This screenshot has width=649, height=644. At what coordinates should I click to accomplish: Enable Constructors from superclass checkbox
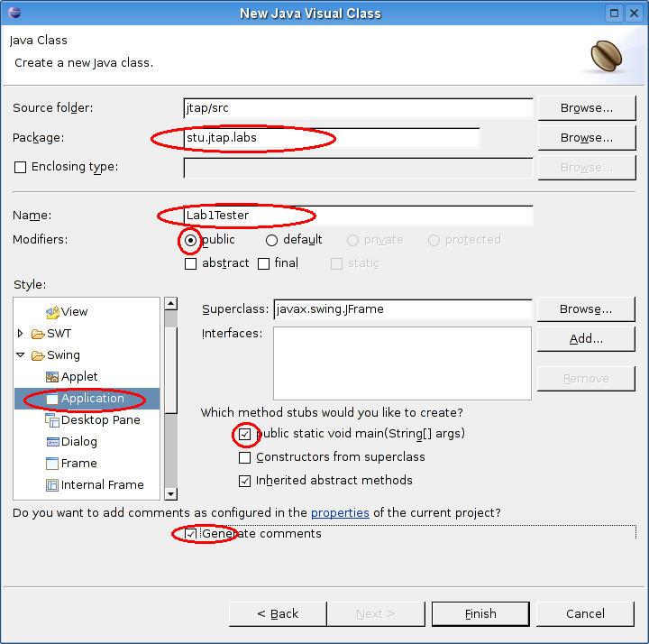pos(244,457)
